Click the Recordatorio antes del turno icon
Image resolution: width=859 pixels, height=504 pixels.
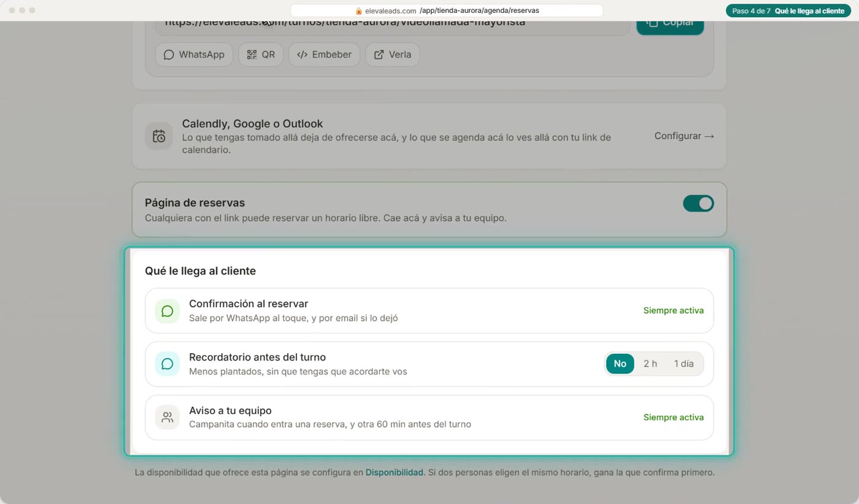tap(167, 364)
